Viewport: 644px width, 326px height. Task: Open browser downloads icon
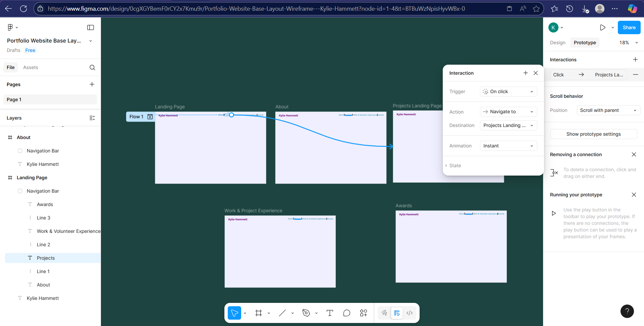point(585,9)
